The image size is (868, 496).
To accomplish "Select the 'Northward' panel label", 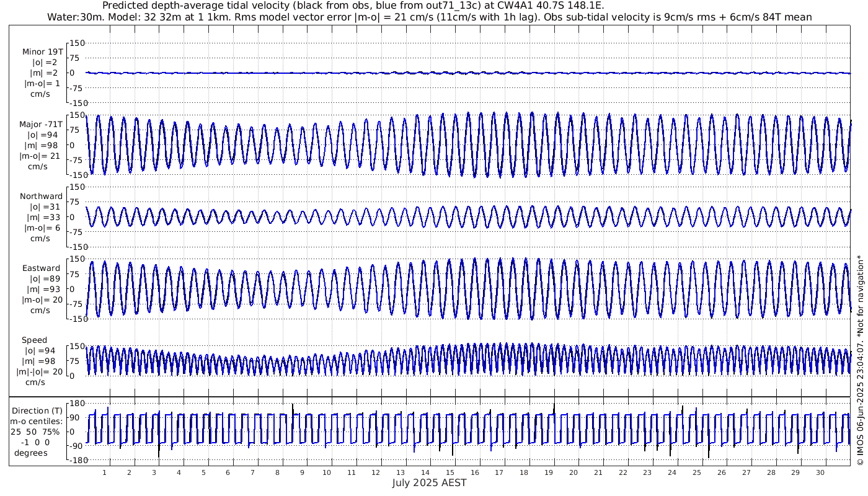I will point(42,196).
